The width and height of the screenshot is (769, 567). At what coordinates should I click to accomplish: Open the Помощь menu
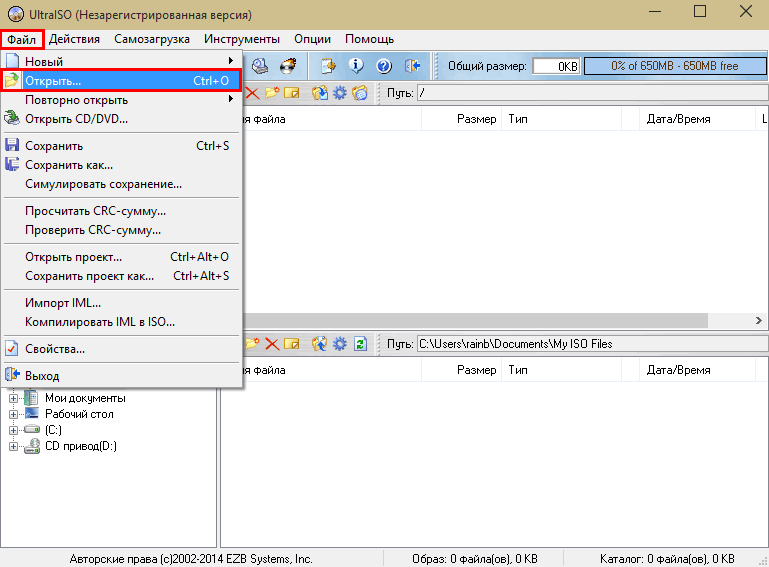(369, 39)
